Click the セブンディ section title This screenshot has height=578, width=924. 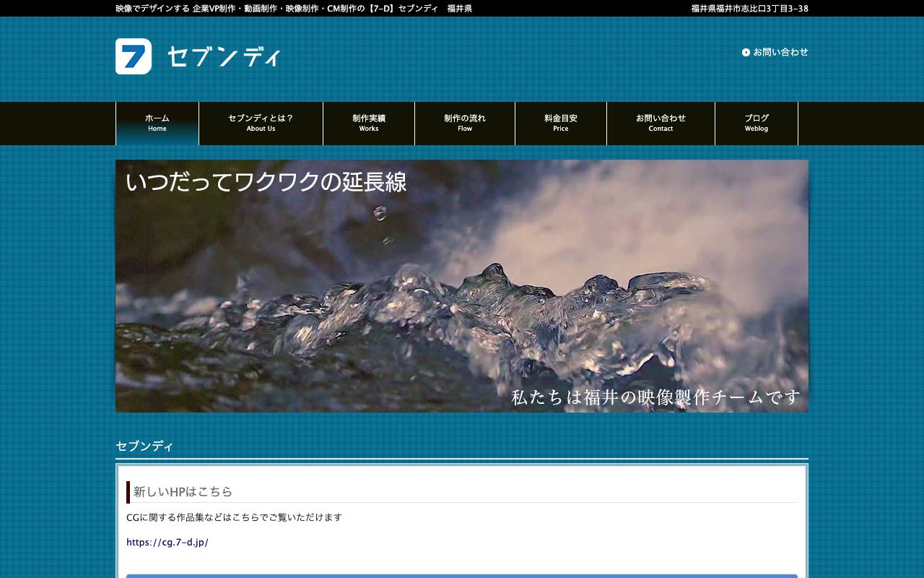pos(144,446)
